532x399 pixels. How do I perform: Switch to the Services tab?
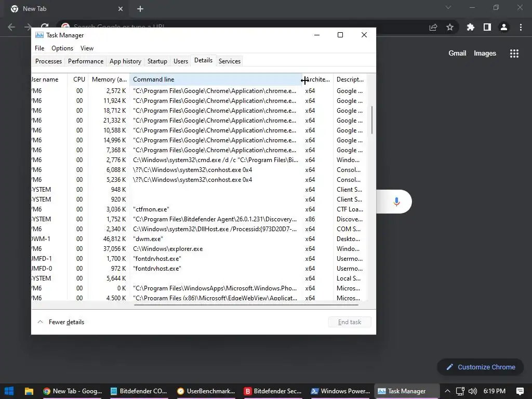229,61
